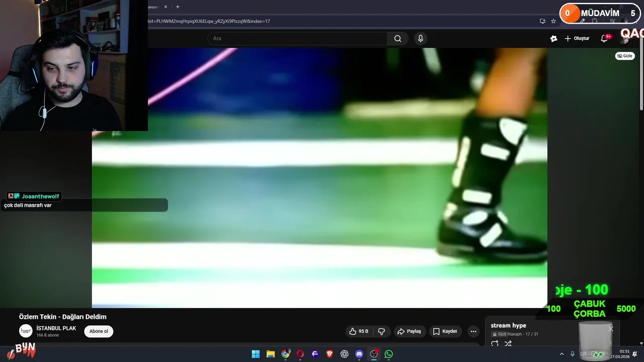Click the Paylaş share button
The height and width of the screenshot is (362, 644).
(409, 331)
